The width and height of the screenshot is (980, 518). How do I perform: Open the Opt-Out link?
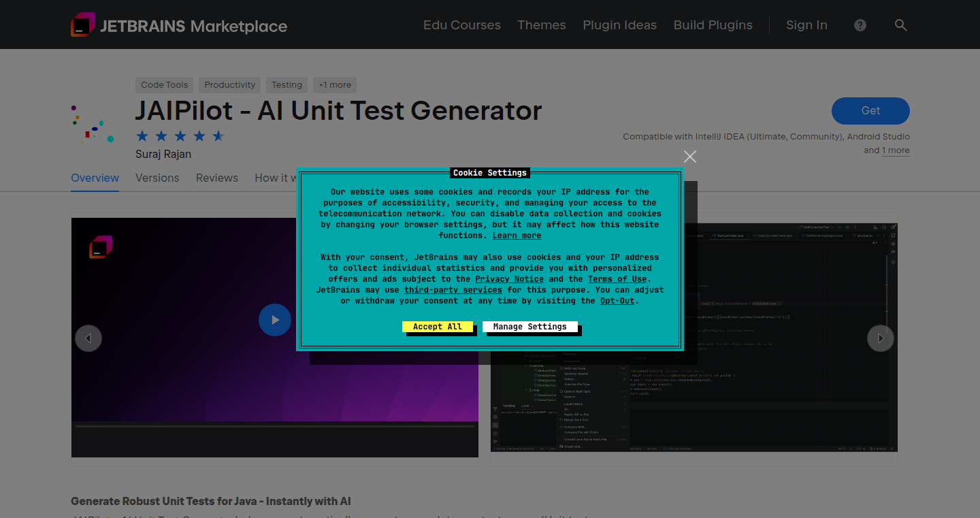coord(617,301)
